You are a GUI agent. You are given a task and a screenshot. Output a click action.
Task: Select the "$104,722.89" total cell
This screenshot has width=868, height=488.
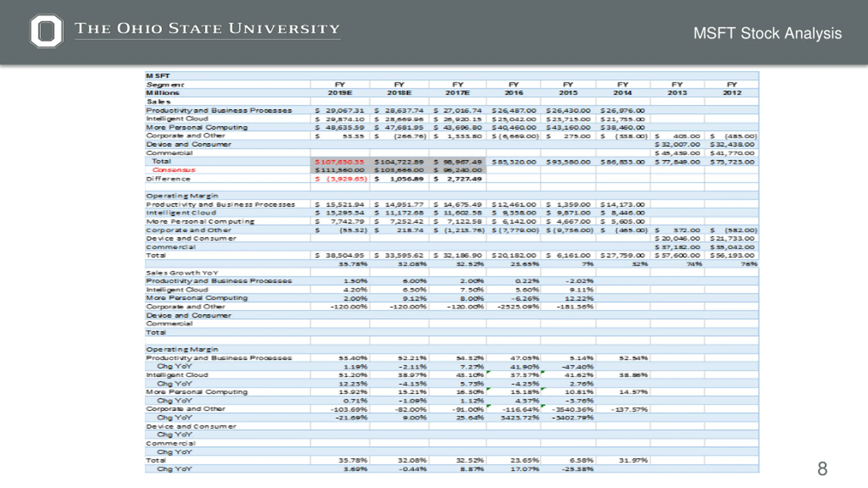[399, 162]
